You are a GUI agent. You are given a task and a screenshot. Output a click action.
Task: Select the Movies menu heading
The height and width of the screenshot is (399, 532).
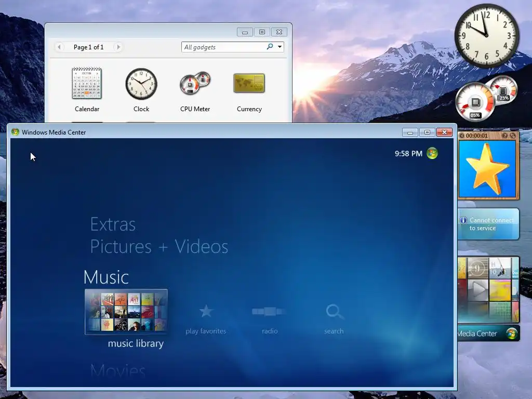point(118,370)
